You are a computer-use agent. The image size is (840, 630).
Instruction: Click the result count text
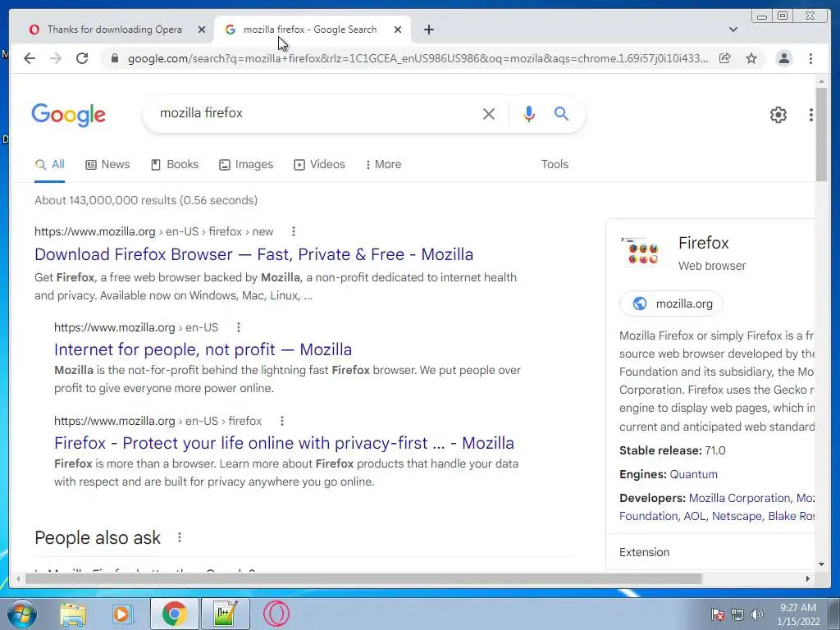point(146,200)
